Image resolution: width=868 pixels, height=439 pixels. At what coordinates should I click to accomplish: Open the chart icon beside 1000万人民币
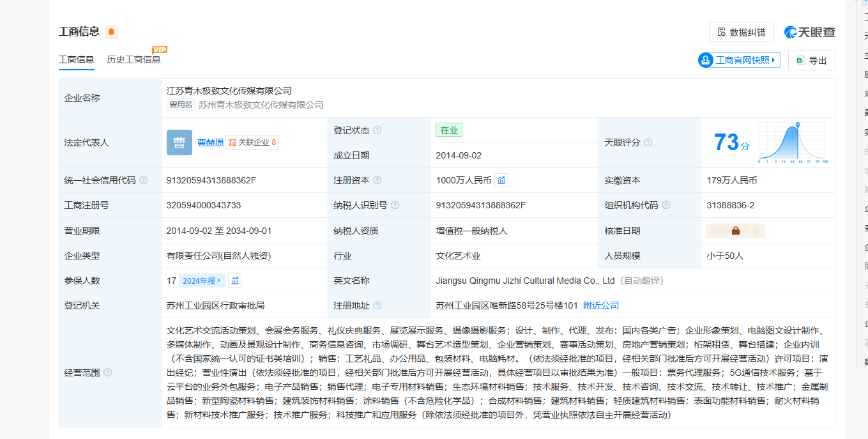point(501,180)
